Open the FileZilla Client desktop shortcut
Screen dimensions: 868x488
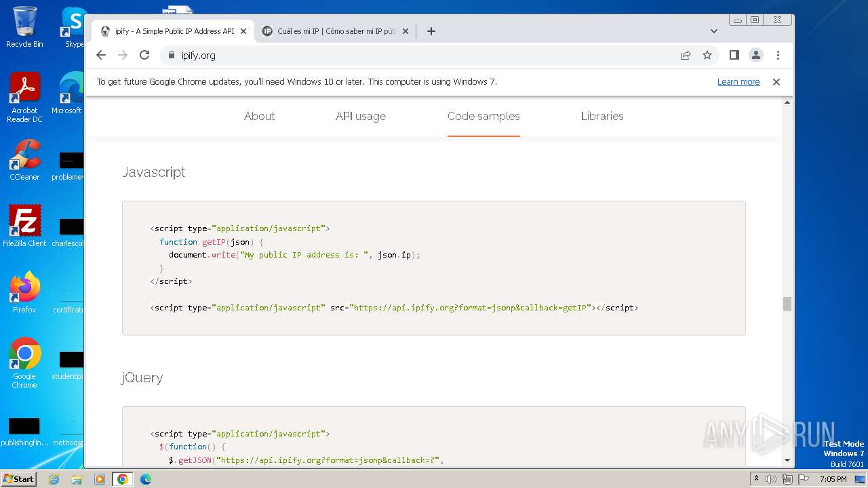pyautogui.click(x=24, y=226)
